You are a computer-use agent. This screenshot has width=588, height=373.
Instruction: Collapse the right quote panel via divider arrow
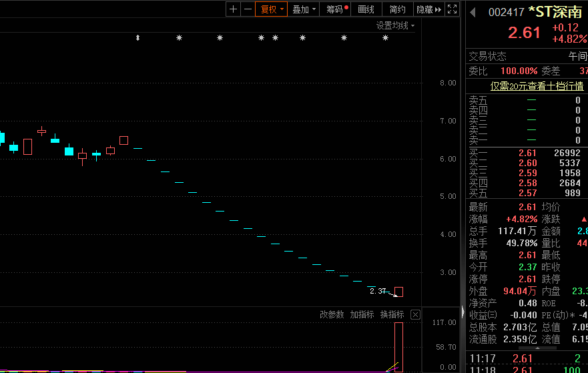(x=463, y=310)
